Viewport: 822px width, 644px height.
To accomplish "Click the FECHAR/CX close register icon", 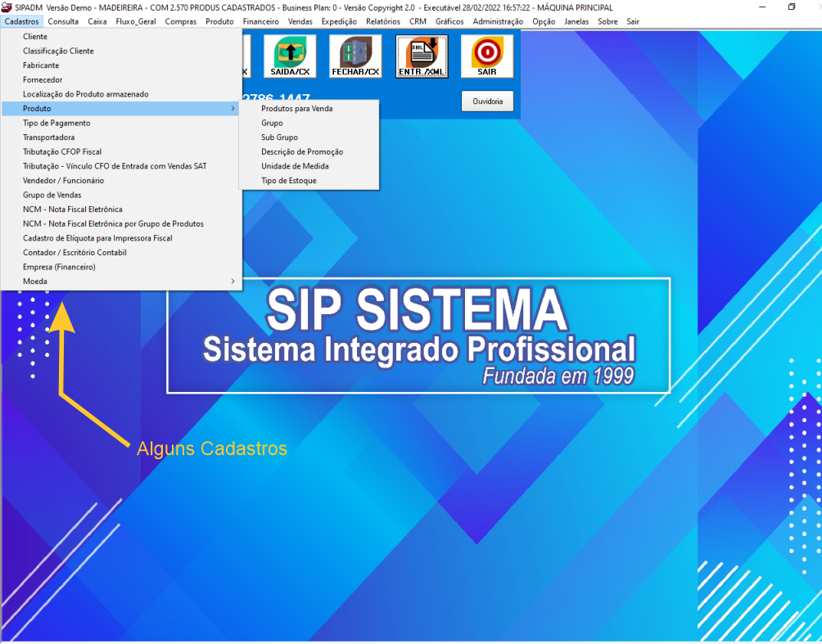I will pyautogui.click(x=355, y=56).
